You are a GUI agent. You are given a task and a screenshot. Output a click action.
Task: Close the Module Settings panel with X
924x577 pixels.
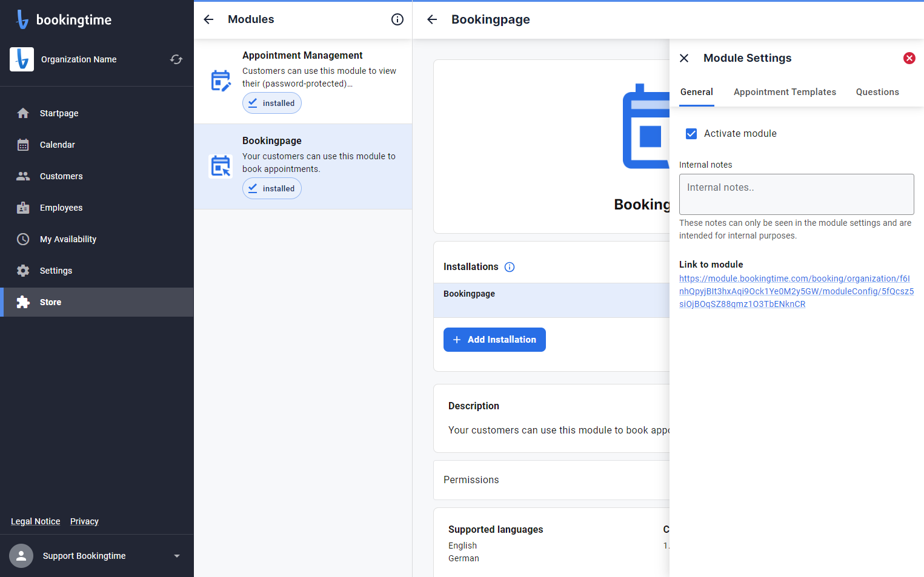coord(684,58)
